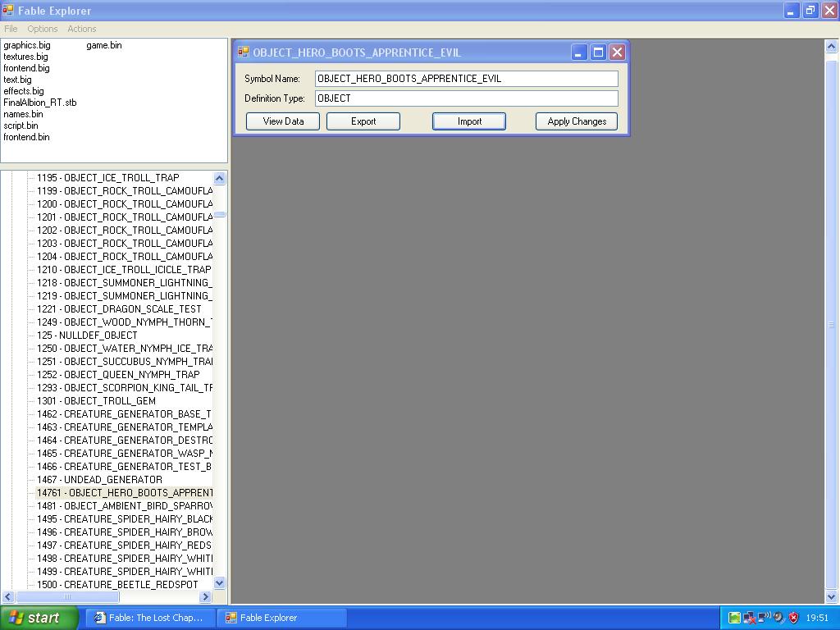Open the File menu
The image size is (840, 630).
[11, 29]
